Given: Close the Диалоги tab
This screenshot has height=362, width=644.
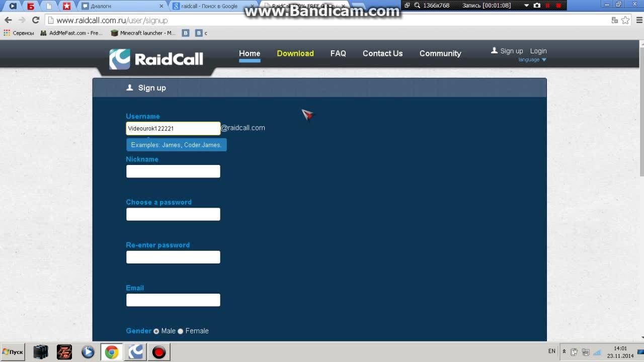Looking at the screenshot, I should pos(162,6).
